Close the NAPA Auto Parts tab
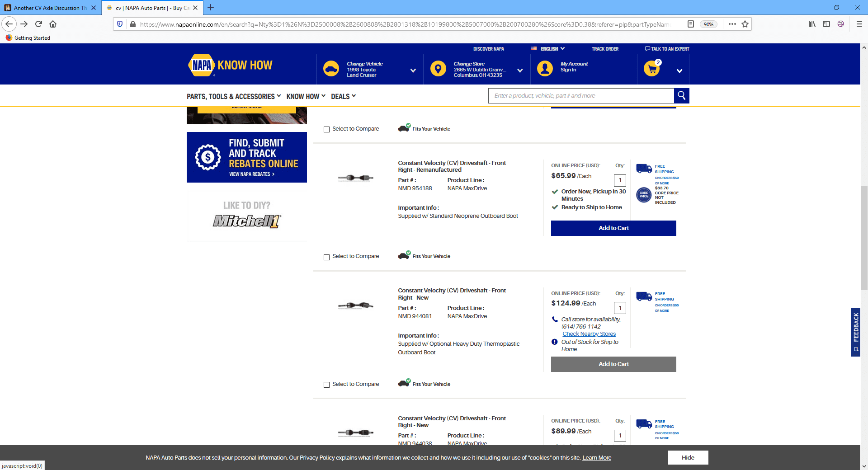 click(x=195, y=8)
